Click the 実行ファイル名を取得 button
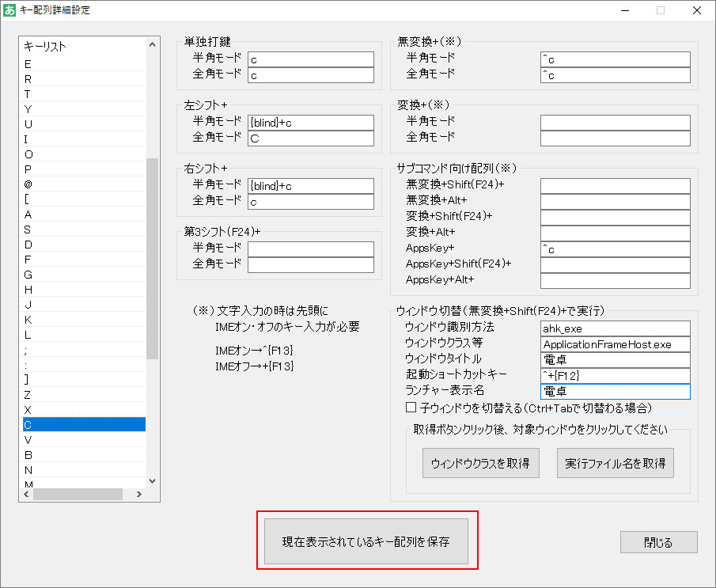The image size is (716, 588). 616,463
